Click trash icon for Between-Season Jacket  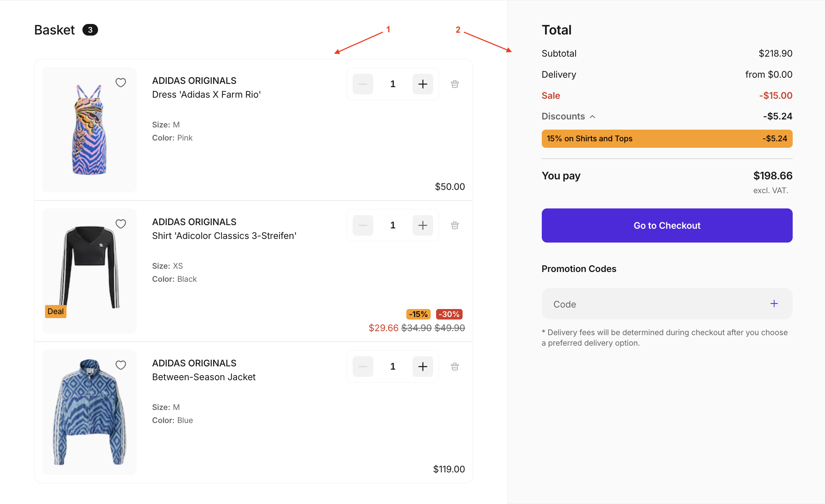coord(455,367)
